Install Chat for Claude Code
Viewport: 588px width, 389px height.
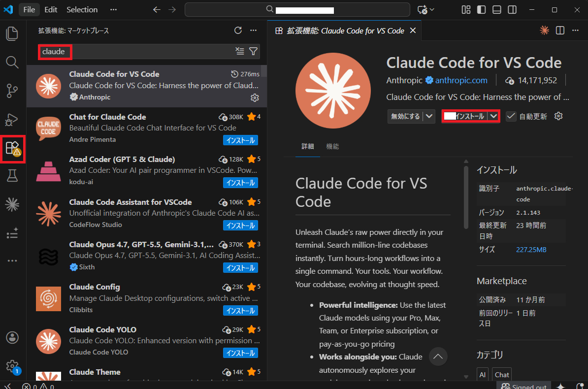(240, 140)
